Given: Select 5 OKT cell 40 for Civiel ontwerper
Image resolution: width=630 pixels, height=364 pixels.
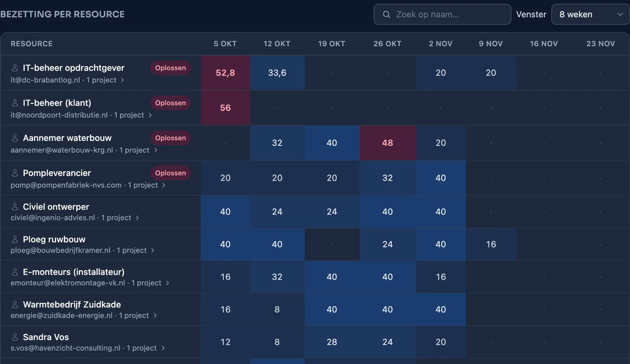Looking at the screenshot, I should click(x=225, y=212).
